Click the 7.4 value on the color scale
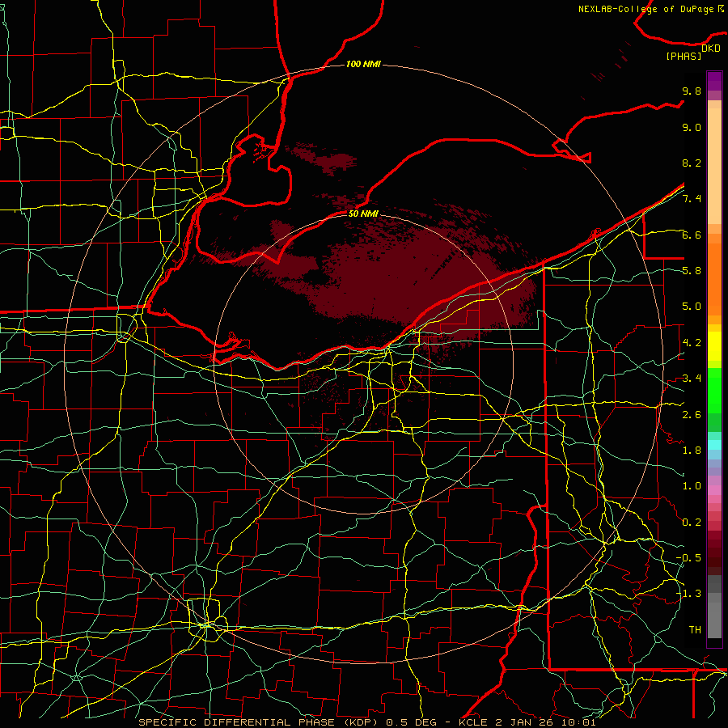The height and width of the screenshot is (728, 728). pos(692,199)
